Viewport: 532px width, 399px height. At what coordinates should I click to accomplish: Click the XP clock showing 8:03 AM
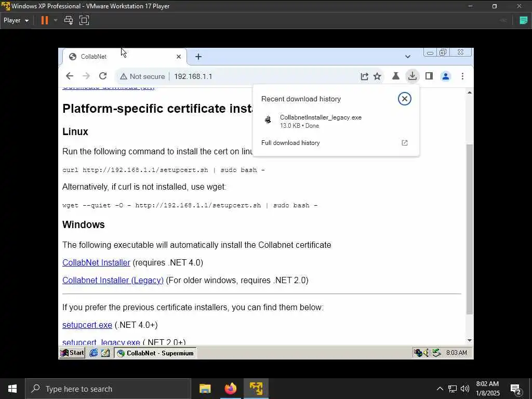click(456, 353)
